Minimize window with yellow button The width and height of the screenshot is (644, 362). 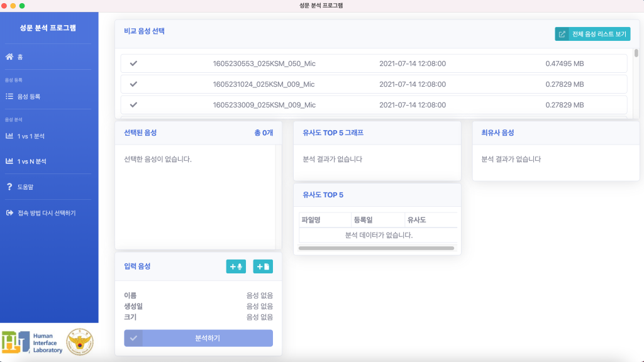(x=13, y=6)
